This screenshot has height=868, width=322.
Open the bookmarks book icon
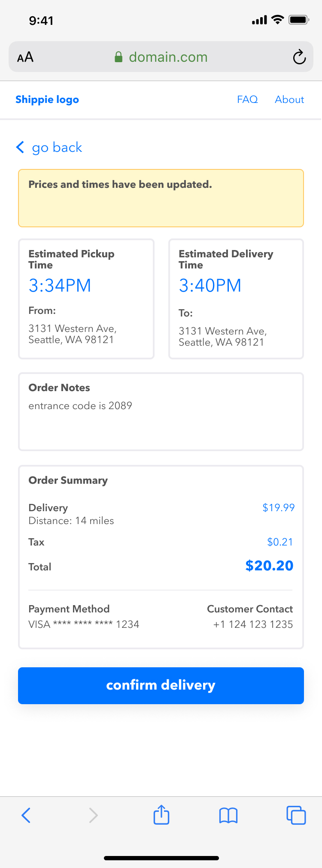[228, 815]
